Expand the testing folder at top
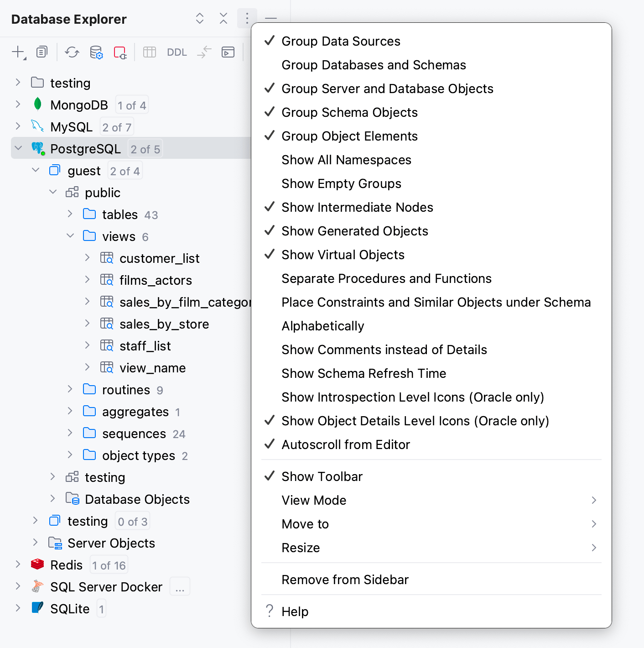This screenshot has height=648, width=644. [x=18, y=82]
